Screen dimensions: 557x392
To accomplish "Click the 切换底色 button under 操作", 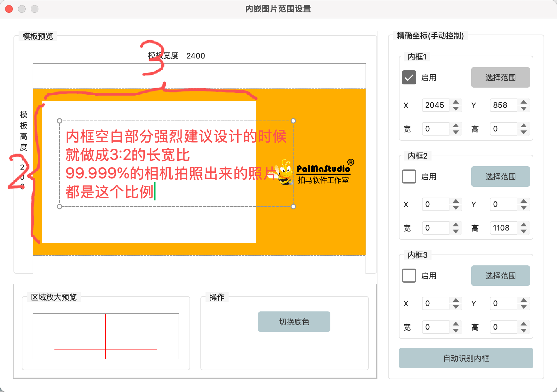I will (294, 321).
